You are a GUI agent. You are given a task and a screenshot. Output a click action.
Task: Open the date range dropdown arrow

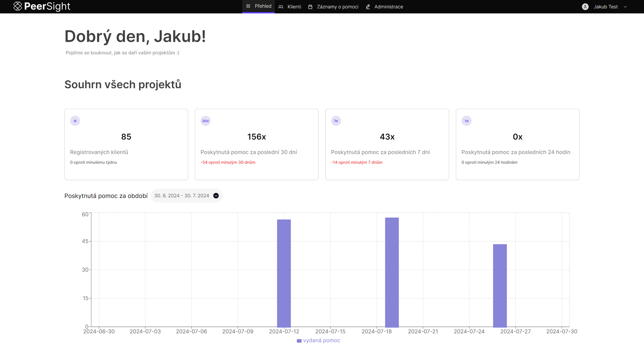pos(216,196)
